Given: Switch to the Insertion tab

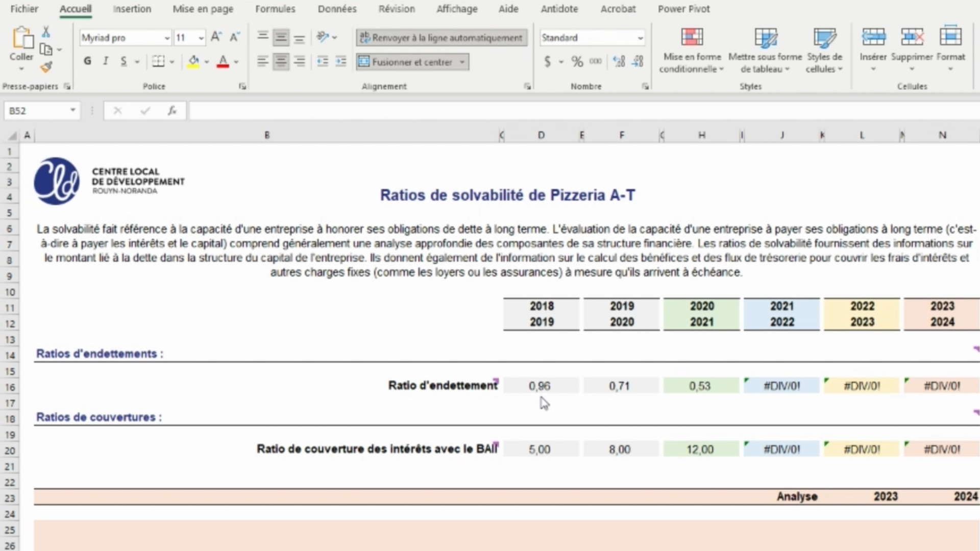Looking at the screenshot, I should [132, 9].
